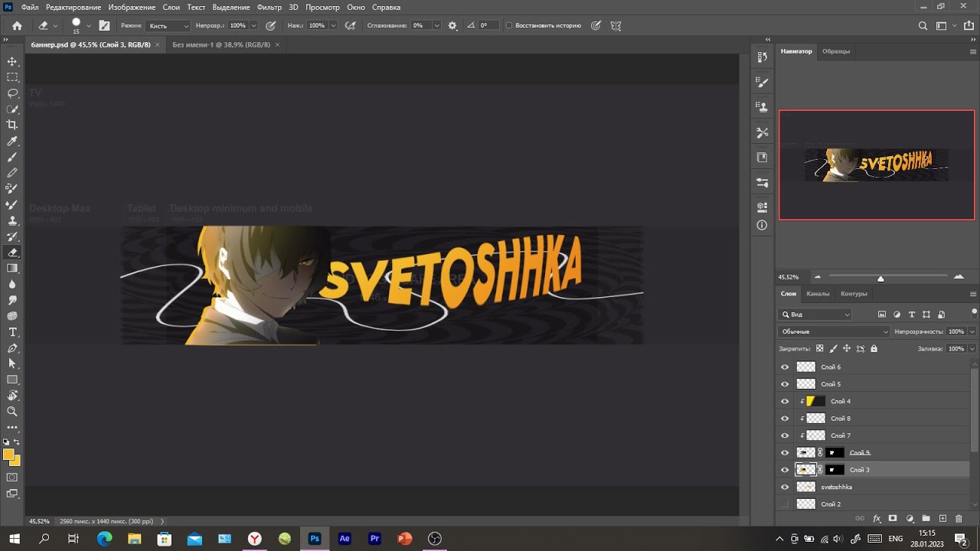Open the brush preset picker dropdown

pyautogui.click(x=88, y=26)
